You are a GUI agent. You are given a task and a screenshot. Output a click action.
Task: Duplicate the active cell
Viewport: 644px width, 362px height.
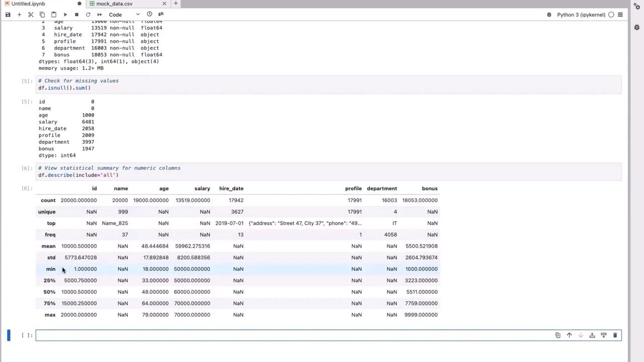[x=557, y=335]
